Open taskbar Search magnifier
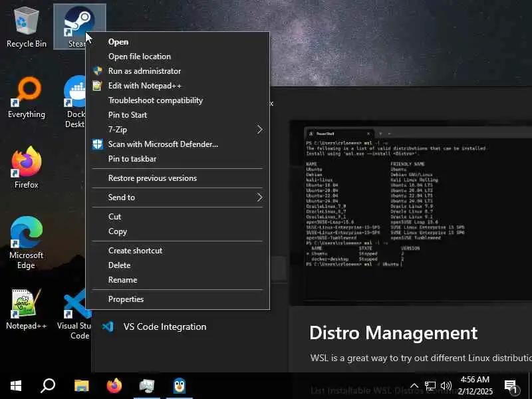This screenshot has width=532, height=399. [48, 386]
